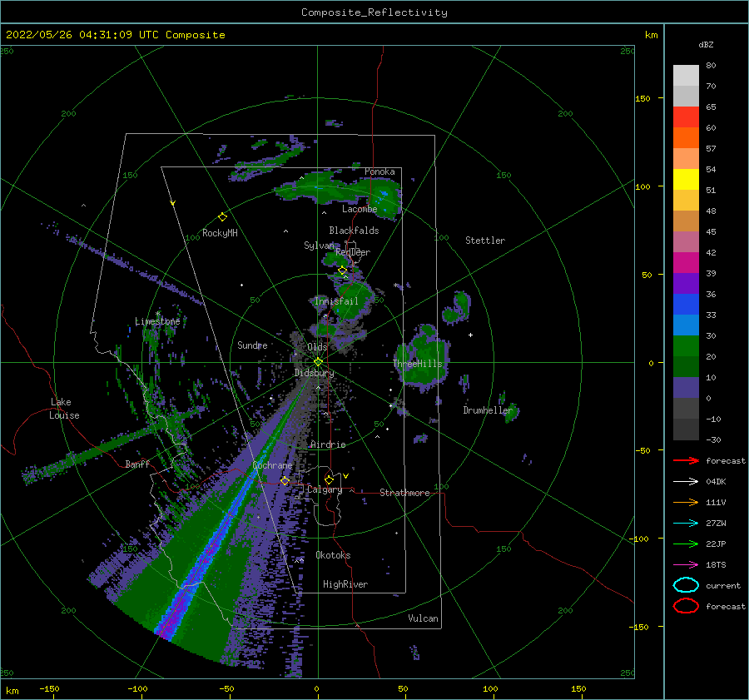Click the 'Stettler' map label

click(485, 241)
